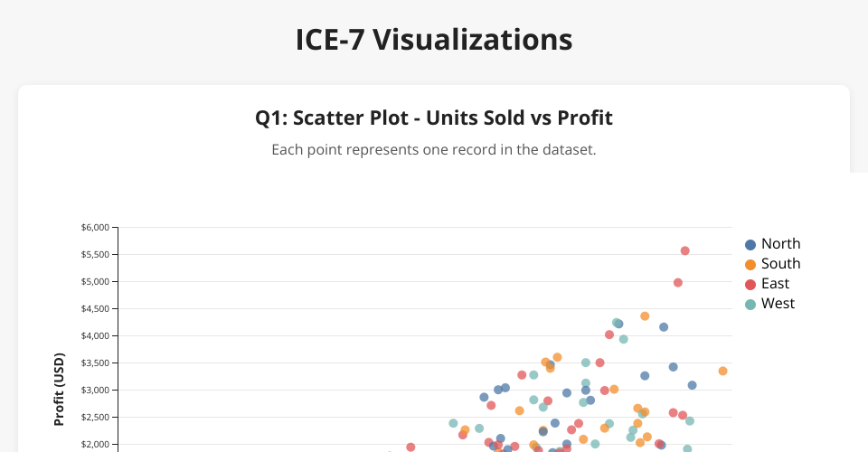Image resolution: width=868 pixels, height=452 pixels.
Task: Toggle the East series legend label
Action: coord(775,284)
